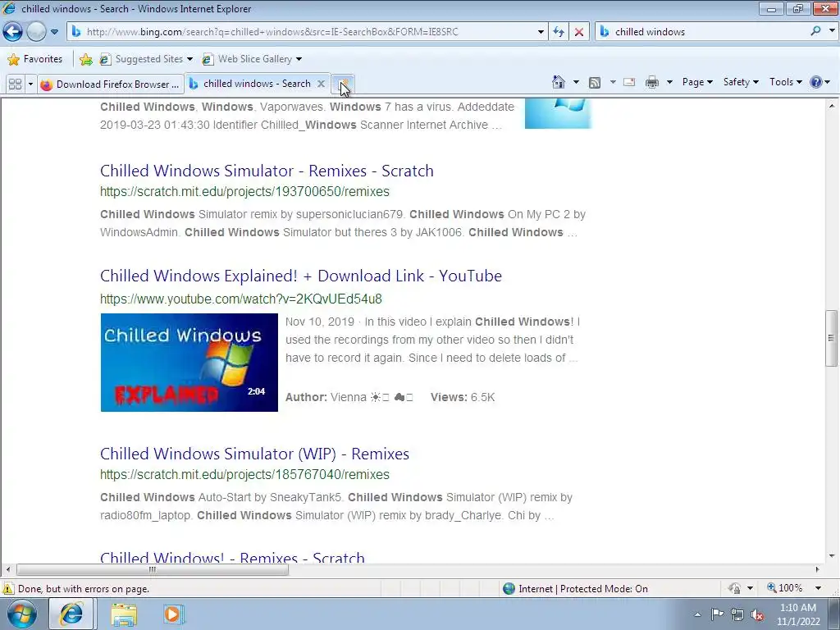This screenshot has height=630, width=840.
Task: Click the network tray icon
Action: [737, 614]
